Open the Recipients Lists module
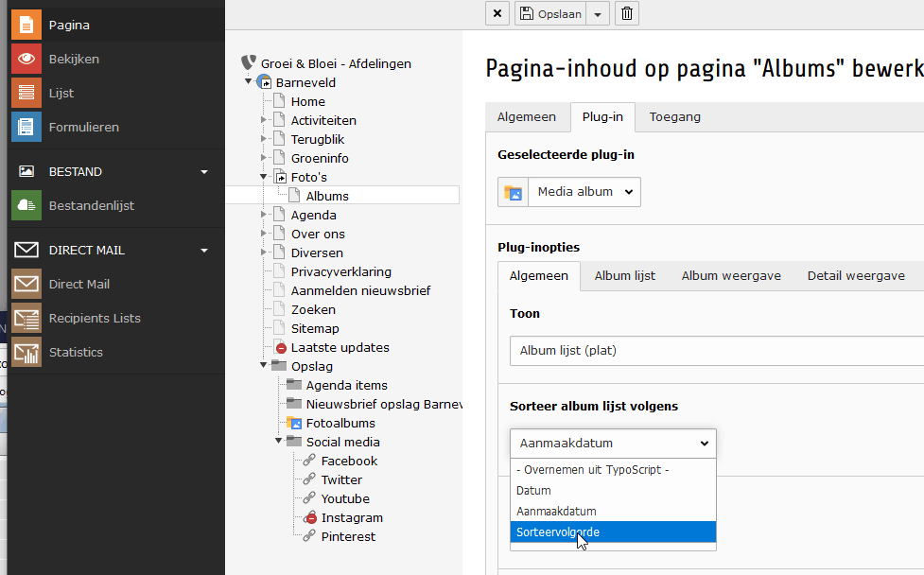 coord(26,318)
